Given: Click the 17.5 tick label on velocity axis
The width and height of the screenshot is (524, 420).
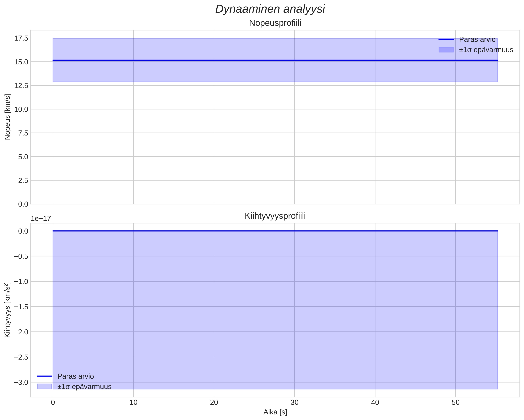Looking at the screenshot, I should [x=21, y=38].
